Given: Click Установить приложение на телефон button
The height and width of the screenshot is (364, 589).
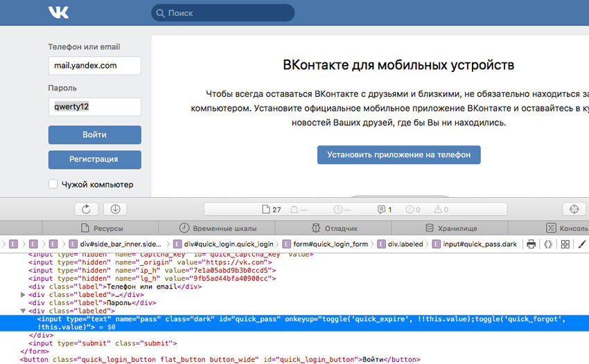Looking at the screenshot, I should [x=398, y=154].
